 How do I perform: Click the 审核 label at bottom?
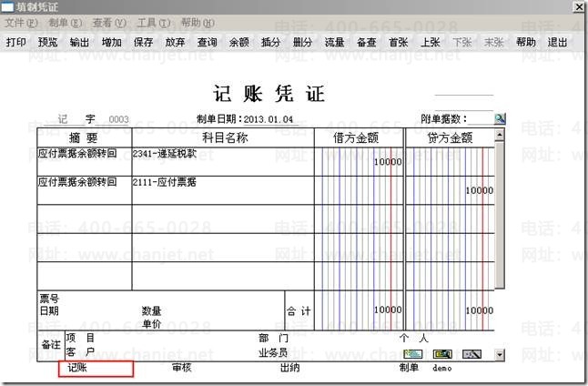click(x=181, y=368)
